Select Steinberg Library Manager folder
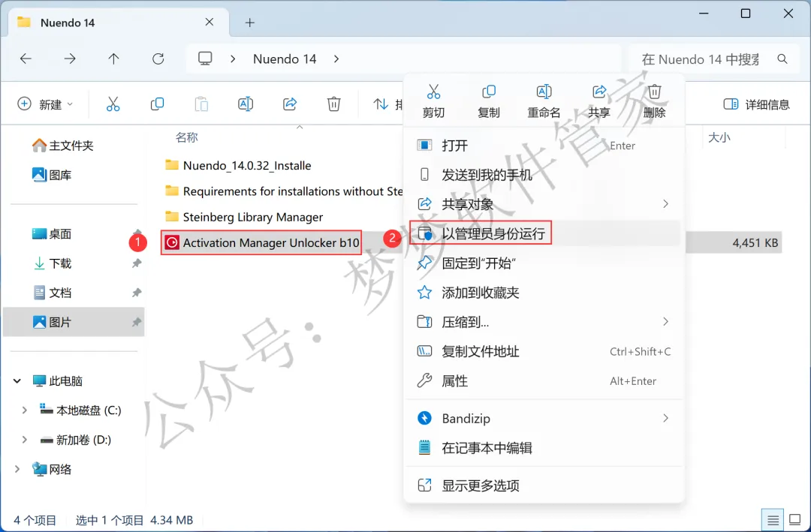 pyautogui.click(x=244, y=217)
